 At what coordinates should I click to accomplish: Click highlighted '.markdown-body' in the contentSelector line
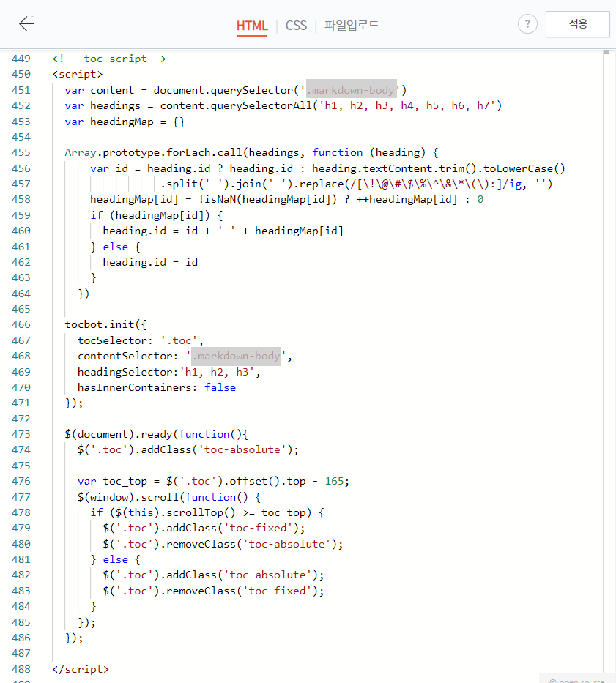pos(237,356)
